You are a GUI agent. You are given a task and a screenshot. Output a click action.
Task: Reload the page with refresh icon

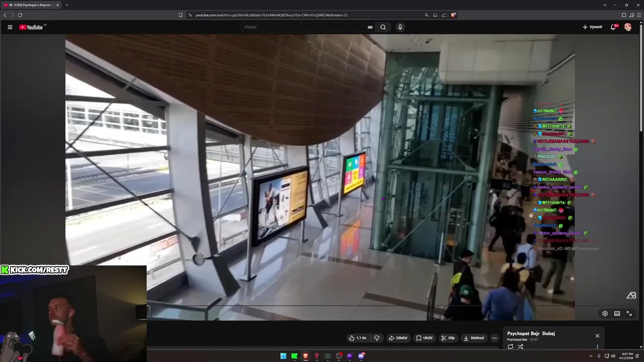click(20, 15)
